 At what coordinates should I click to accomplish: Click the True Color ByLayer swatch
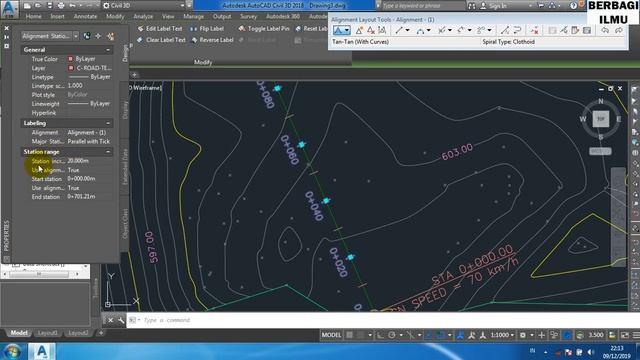point(70,59)
